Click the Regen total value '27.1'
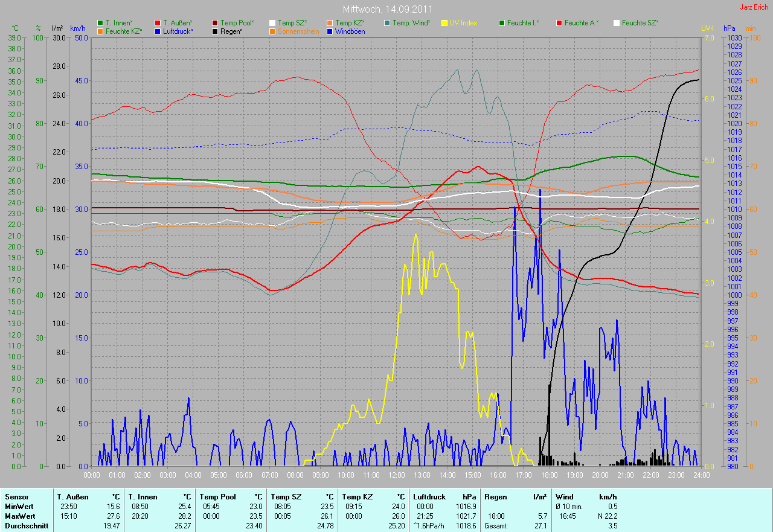Image resolution: width=773 pixels, height=532 pixels. 540,526
